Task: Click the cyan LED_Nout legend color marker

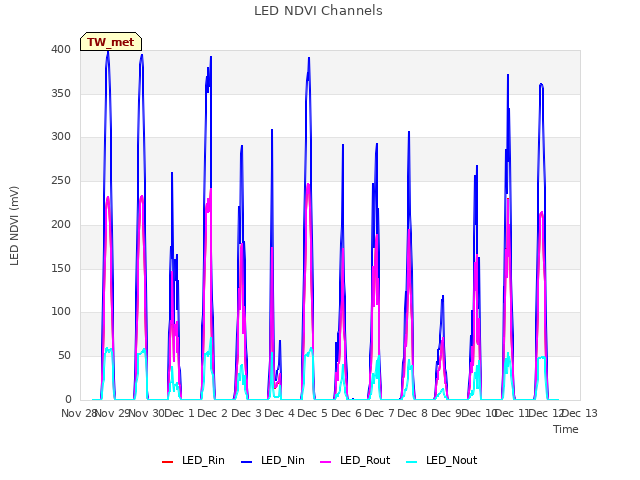Action: 412,462
